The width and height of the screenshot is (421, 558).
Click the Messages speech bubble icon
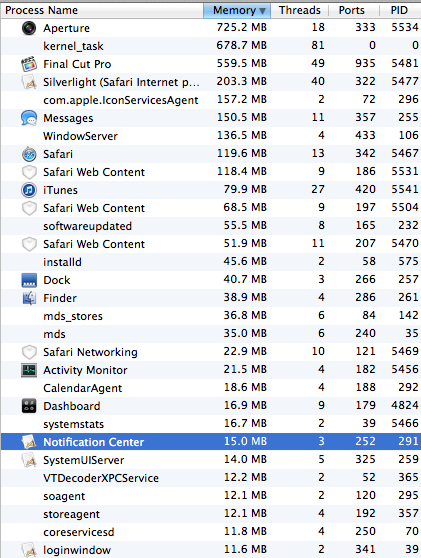[x=29, y=118]
